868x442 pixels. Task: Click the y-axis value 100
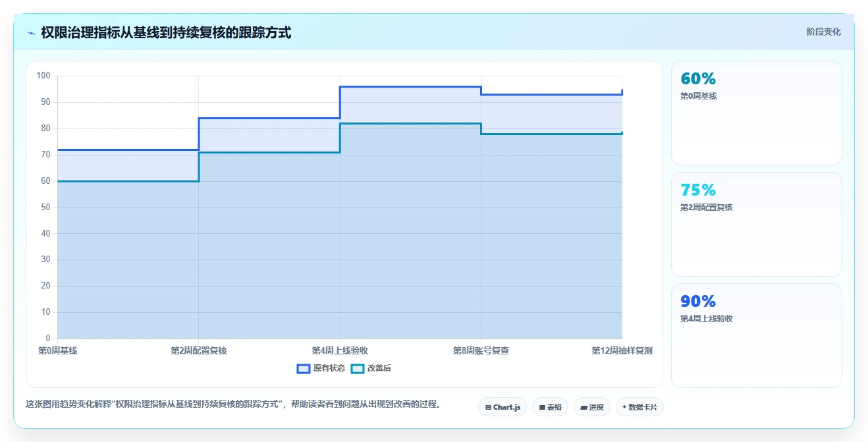point(43,76)
